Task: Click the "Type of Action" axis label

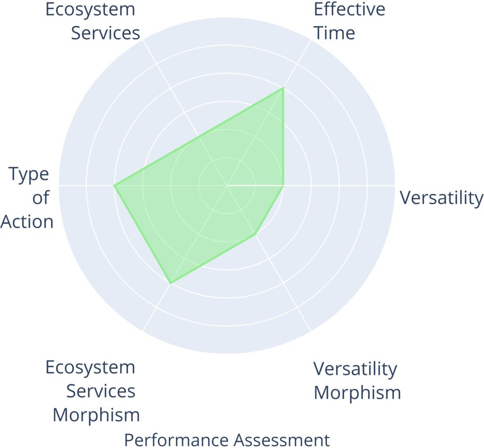Action: 28,198
